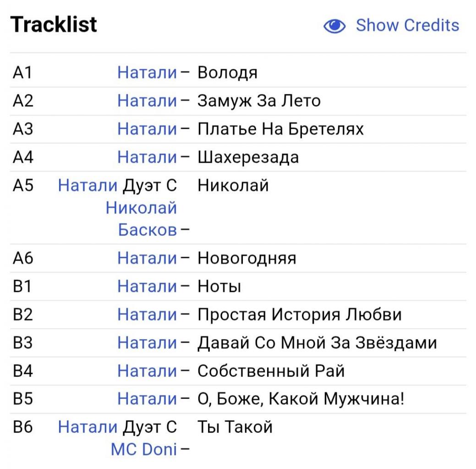Open MC Doni artist link
Viewport: 476px width, 469px height.
[x=144, y=450]
